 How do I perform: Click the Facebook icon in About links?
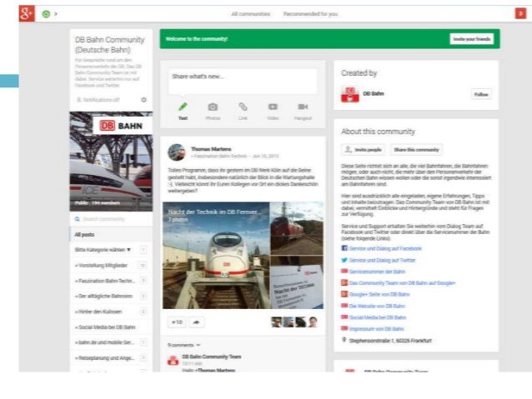click(344, 248)
